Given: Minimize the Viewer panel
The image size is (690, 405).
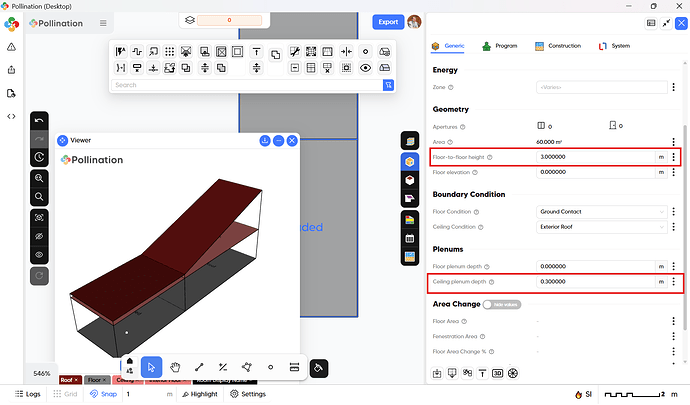Looking at the screenshot, I should tap(279, 140).
